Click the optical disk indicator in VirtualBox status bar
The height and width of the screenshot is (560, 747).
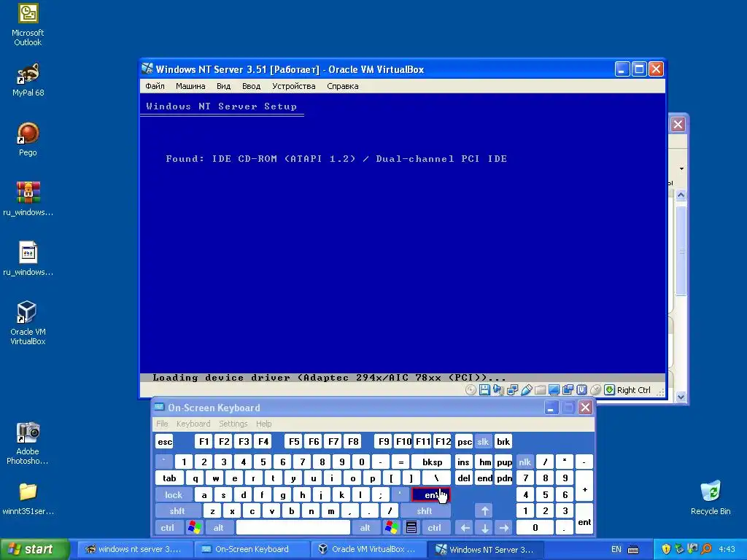coord(471,390)
